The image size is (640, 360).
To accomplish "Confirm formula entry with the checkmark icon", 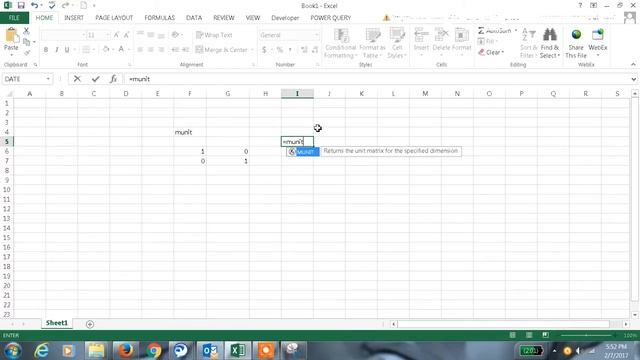I will [96, 79].
